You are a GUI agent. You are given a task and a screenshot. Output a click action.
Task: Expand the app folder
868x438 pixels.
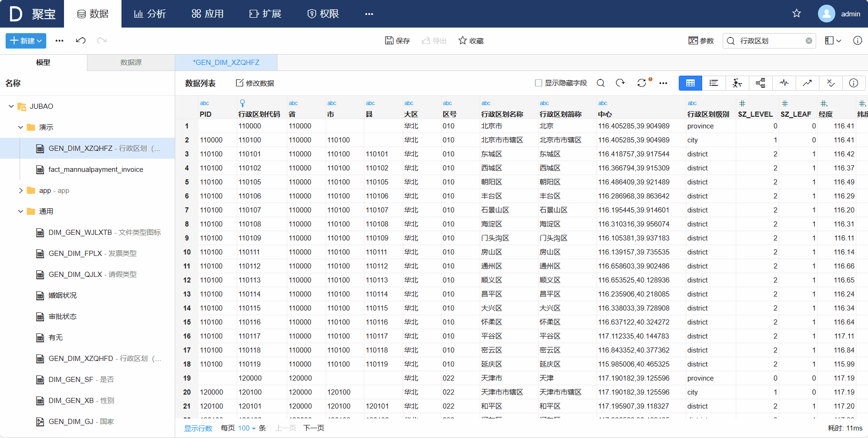point(21,191)
